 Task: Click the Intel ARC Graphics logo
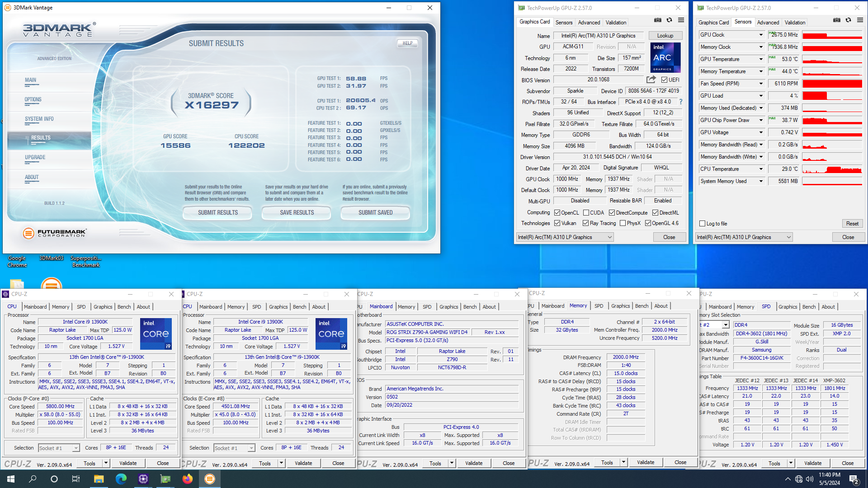coord(665,57)
